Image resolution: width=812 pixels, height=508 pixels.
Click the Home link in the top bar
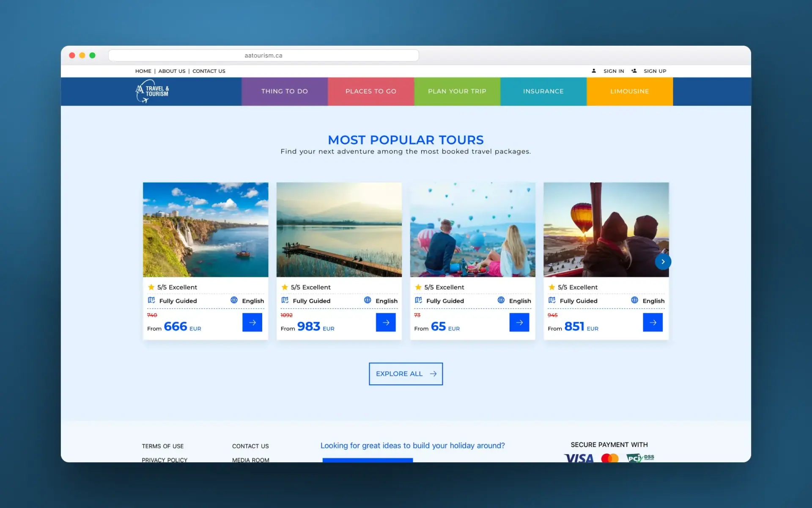coord(143,71)
